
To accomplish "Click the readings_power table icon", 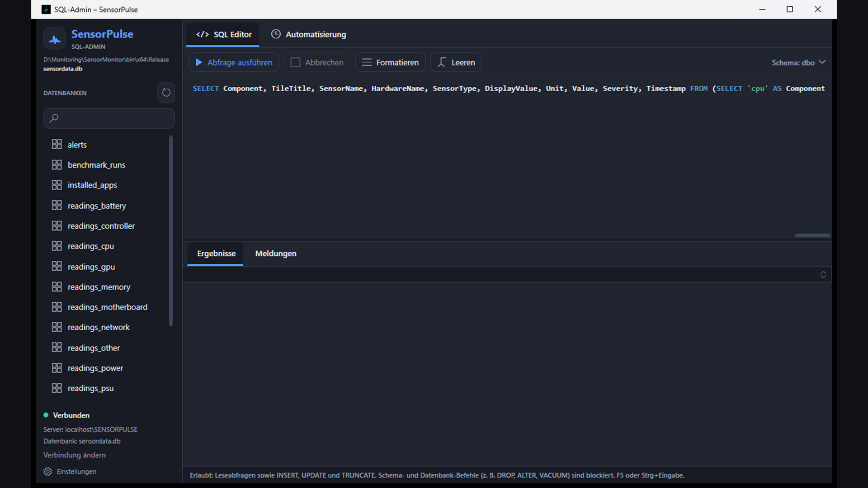I will (57, 368).
